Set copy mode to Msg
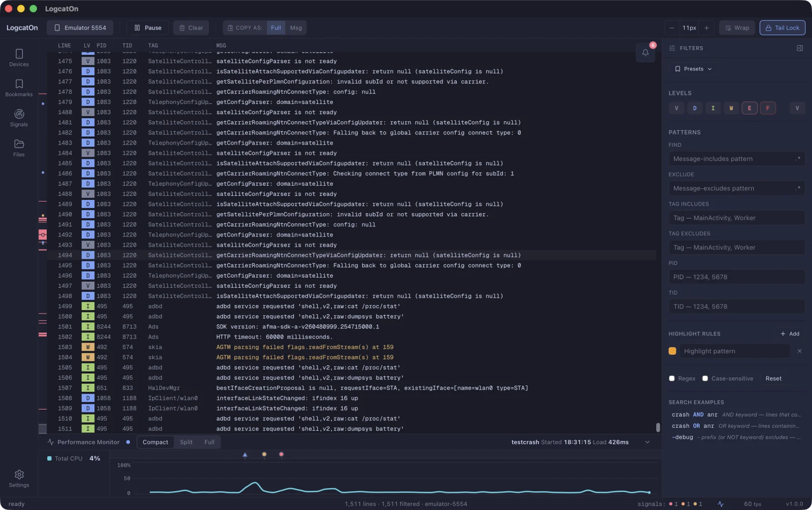Viewport: 812px width, 510px height. point(296,28)
